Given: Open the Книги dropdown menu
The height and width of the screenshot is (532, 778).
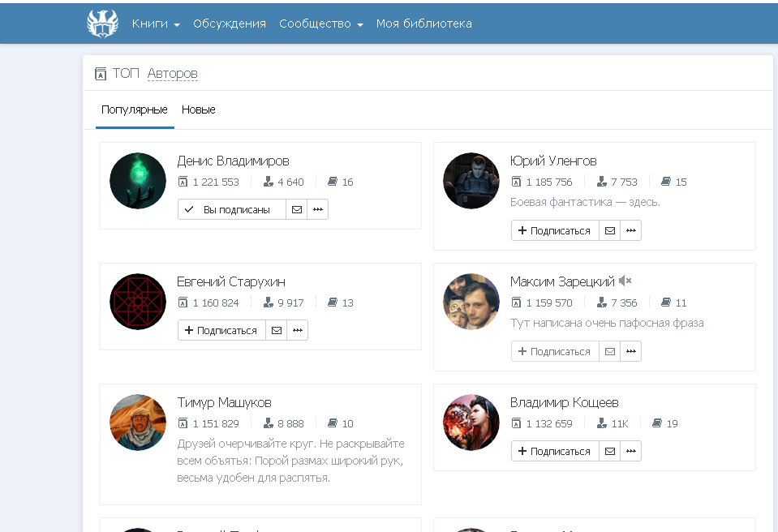Looking at the screenshot, I should 156,24.
